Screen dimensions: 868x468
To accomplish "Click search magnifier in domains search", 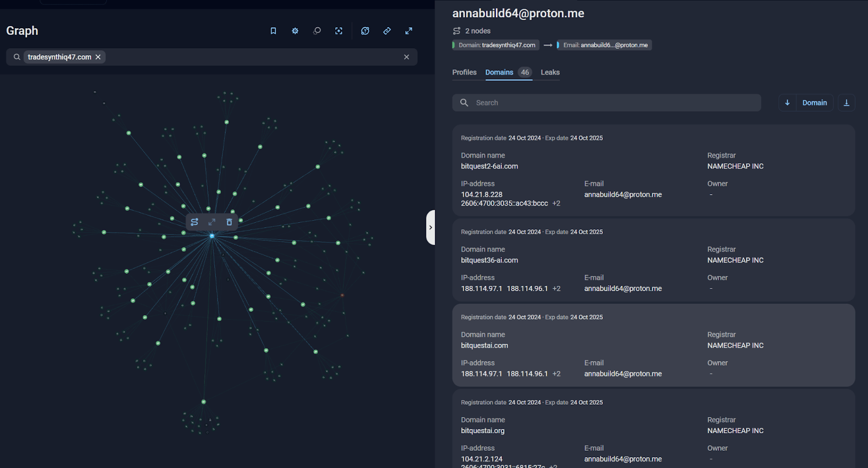I will point(464,102).
